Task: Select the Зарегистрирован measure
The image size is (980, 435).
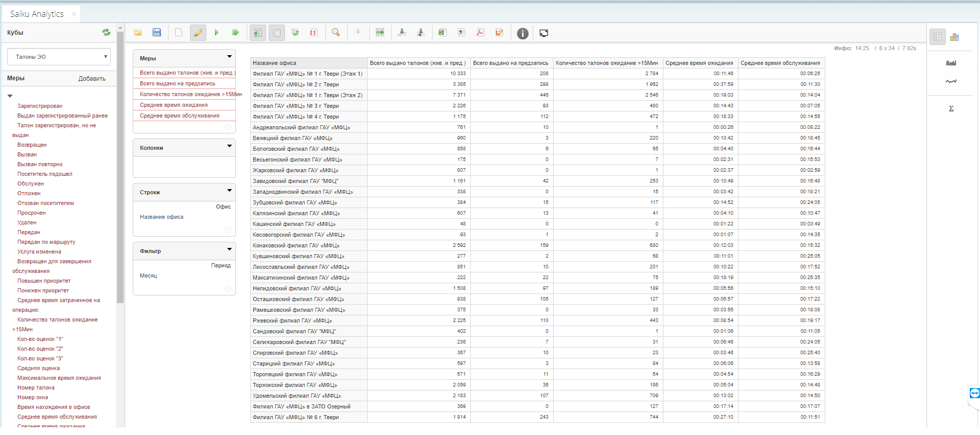Action: point(40,106)
